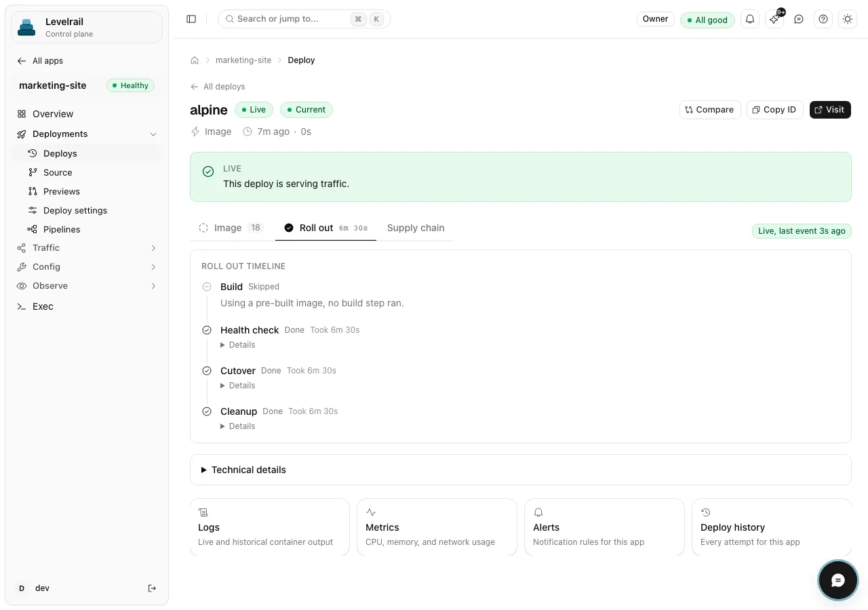Viewport: 868px width, 610px height.
Task: Open the Logs card
Action: 270,527
